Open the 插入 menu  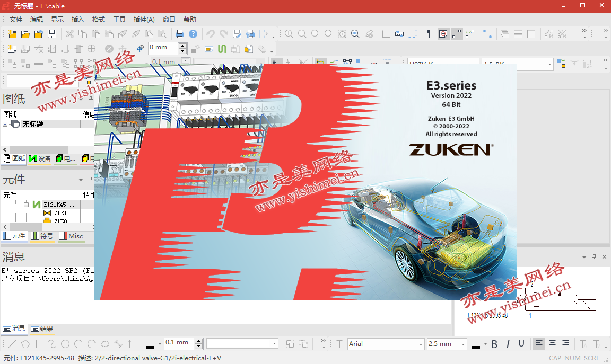[x=78, y=20]
